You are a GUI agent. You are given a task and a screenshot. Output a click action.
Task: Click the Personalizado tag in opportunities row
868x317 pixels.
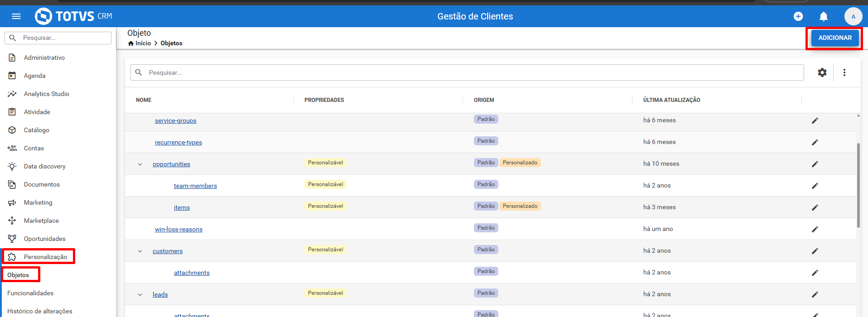click(520, 163)
